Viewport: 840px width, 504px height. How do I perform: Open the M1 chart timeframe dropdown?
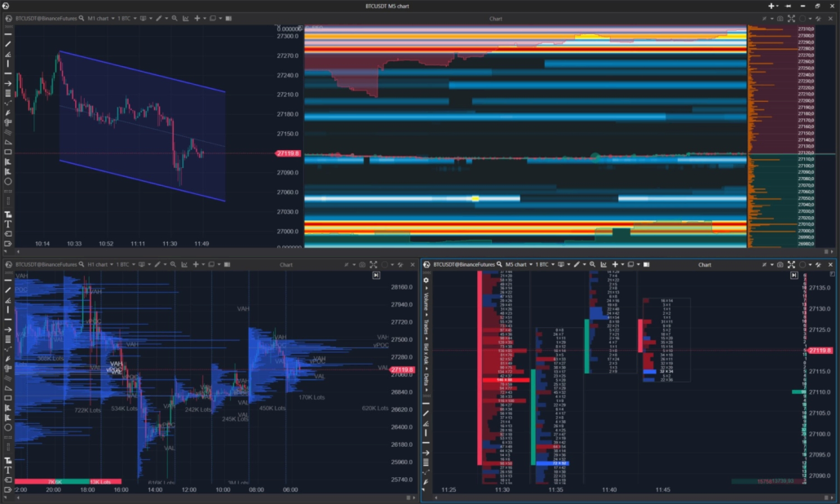[x=98, y=18]
